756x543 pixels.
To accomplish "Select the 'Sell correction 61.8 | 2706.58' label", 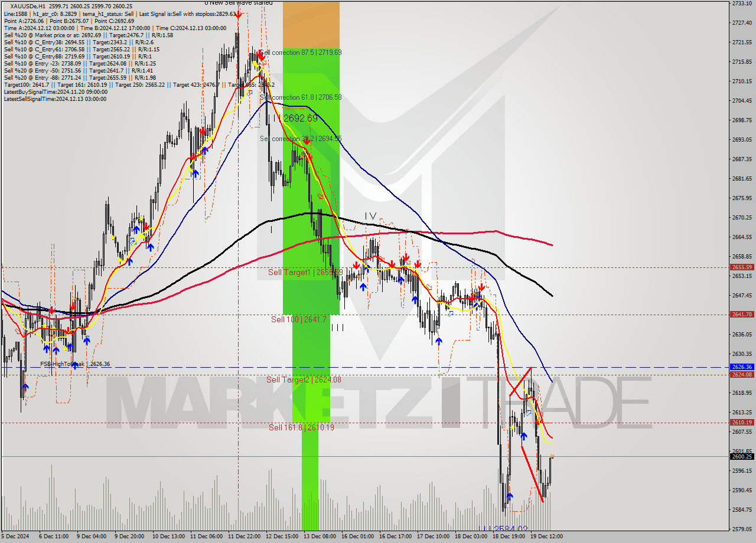I will tap(301, 97).
